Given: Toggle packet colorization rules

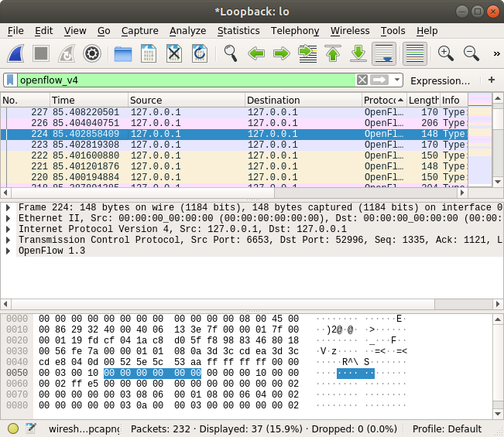Looking at the screenshot, I should point(415,53).
